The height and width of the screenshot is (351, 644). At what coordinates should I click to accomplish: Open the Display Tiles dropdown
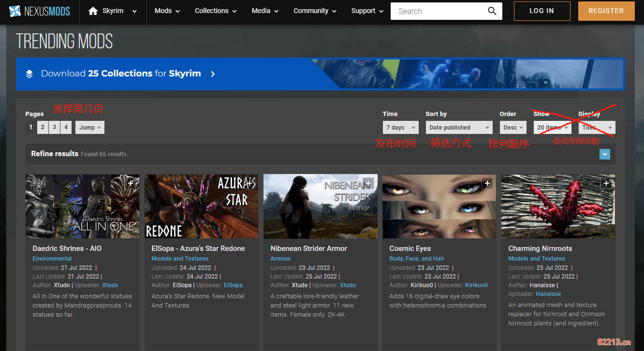[597, 128]
